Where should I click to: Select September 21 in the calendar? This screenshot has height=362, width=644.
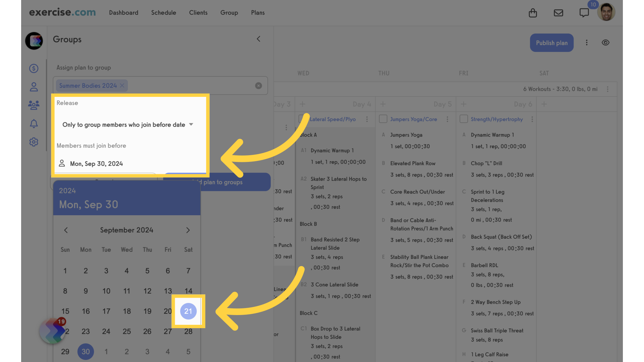[188, 311]
